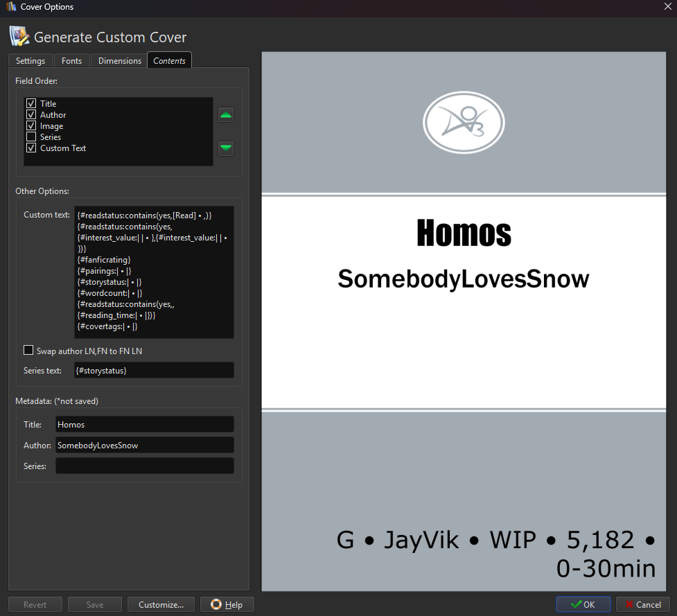Click the calibre books icon in title bar
Screen dimensions: 677x616
pyautogui.click(x=11, y=6)
